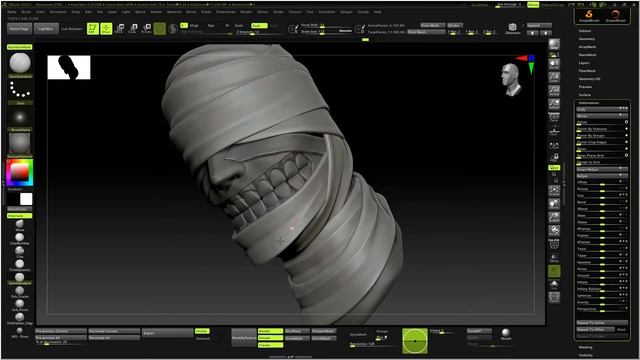Screen dimensions: 640x360
Task: Click the BPR render icon
Action: coord(554,44)
